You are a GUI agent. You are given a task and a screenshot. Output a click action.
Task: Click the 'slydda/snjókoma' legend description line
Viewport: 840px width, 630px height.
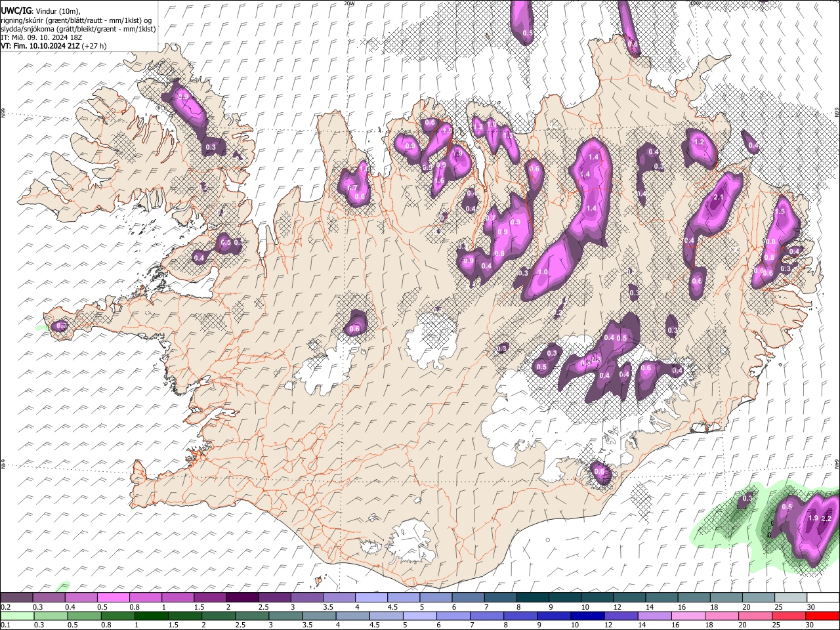(x=78, y=29)
